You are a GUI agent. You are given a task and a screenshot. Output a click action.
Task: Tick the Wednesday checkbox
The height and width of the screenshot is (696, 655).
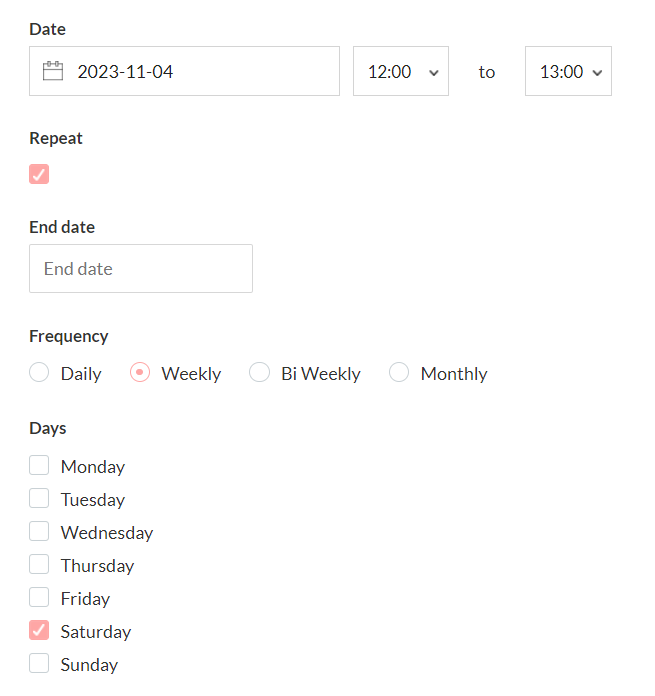[39, 531]
